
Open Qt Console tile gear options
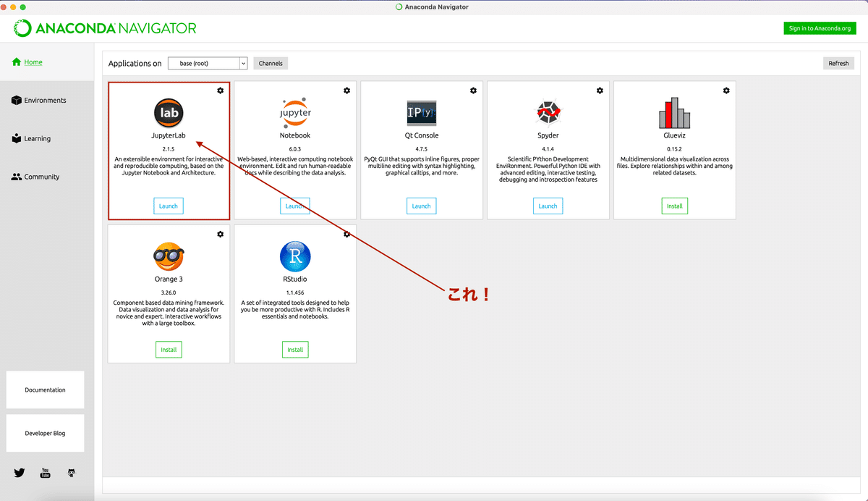473,90
